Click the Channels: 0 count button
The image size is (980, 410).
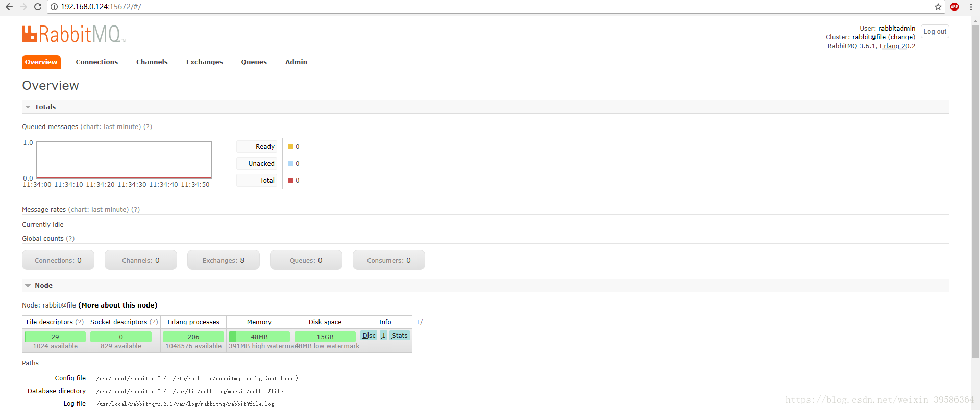pyautogui.click(x=141, y=260)
